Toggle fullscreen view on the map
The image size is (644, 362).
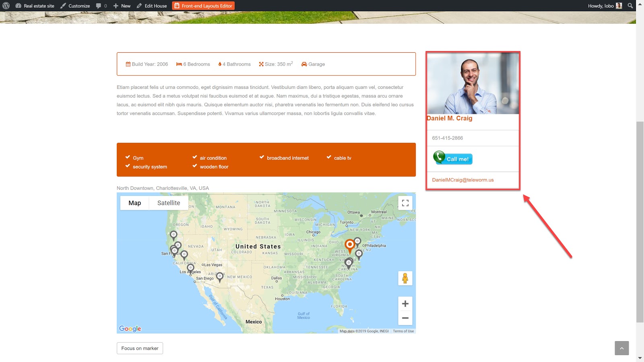(405, 203)
